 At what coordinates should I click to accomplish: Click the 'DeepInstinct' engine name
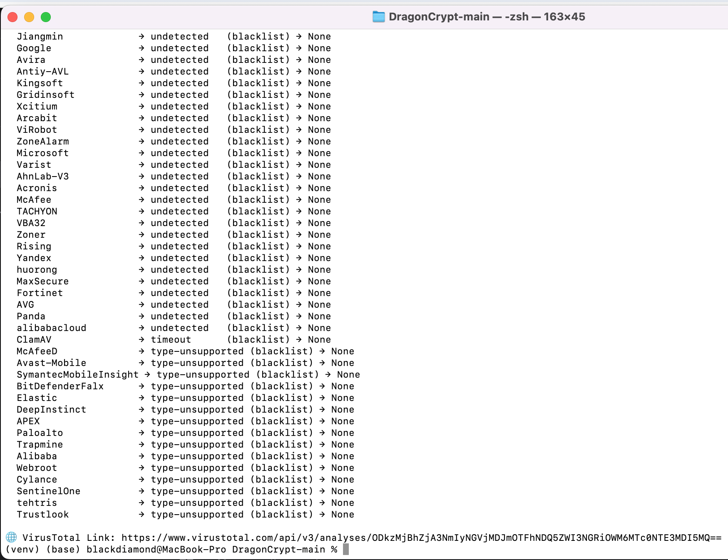point(52,410)
